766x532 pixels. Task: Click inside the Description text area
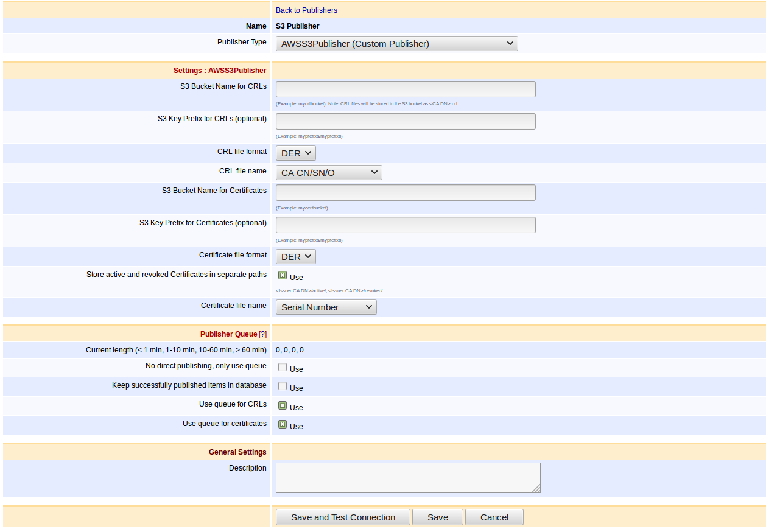click(x=407, y=478)
